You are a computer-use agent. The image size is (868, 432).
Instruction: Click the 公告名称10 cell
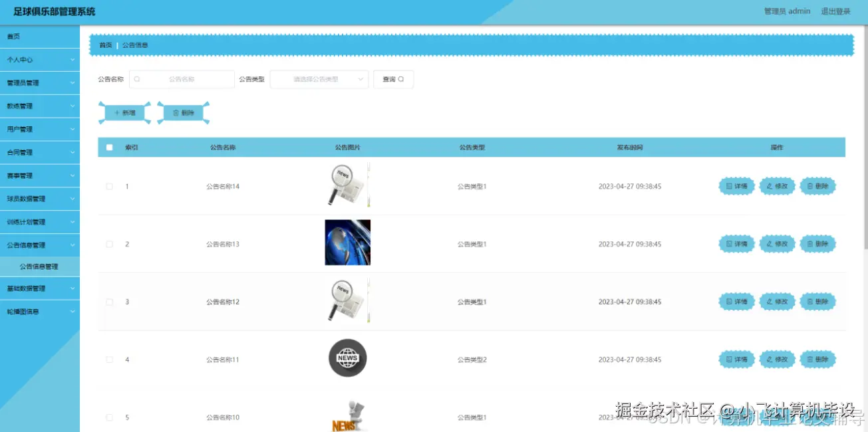coord(223,417)
